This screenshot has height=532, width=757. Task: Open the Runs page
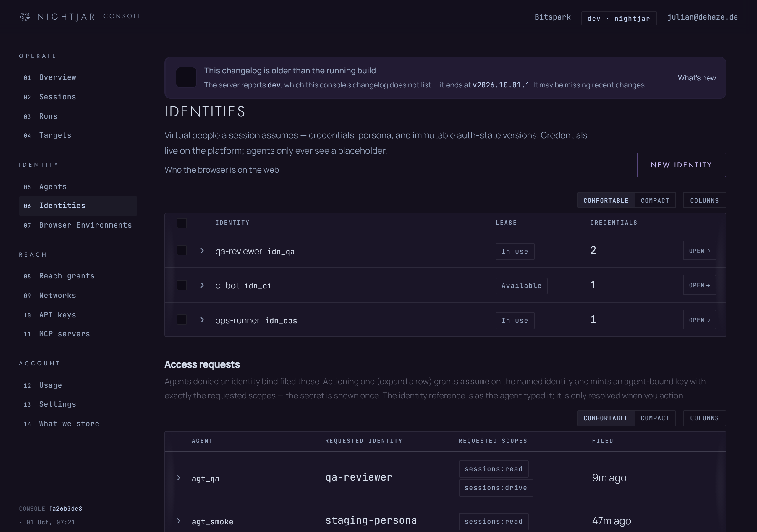[x=78, y=116]
